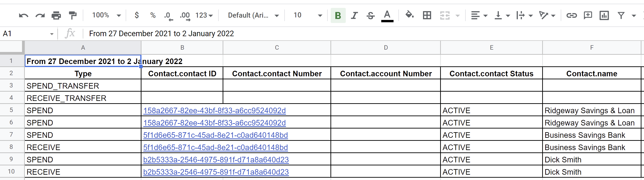Select column E header
The image size is (644, 180).
coord(491,48)
